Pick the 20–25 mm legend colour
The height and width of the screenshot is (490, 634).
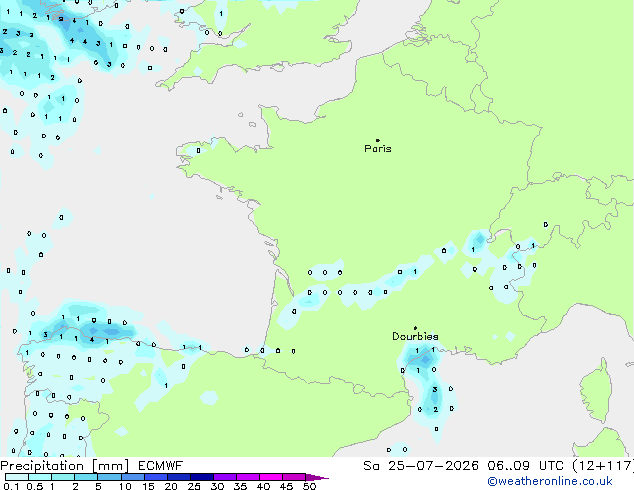coord(179,477)
